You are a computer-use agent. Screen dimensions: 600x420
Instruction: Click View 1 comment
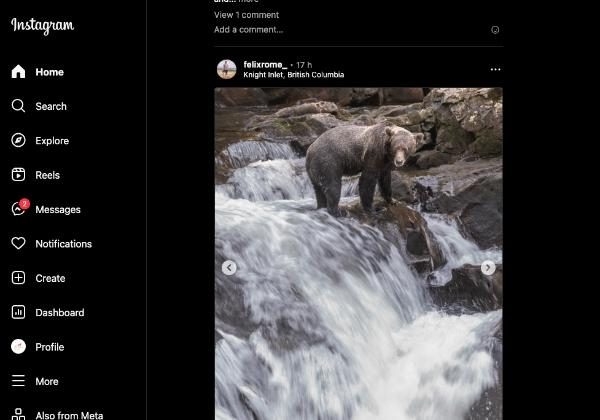click(246, 15)
